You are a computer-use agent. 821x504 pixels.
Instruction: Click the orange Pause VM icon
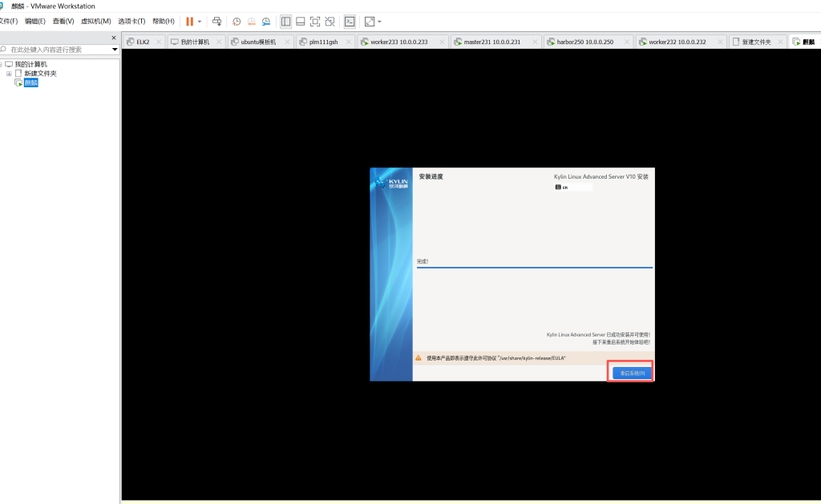click(190, 22)
